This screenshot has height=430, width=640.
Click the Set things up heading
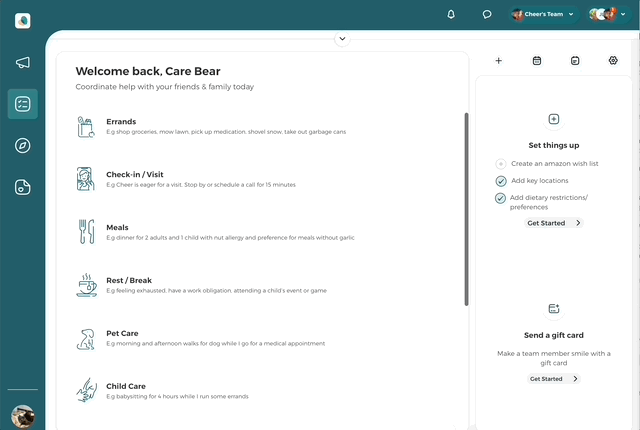(553, 145)
